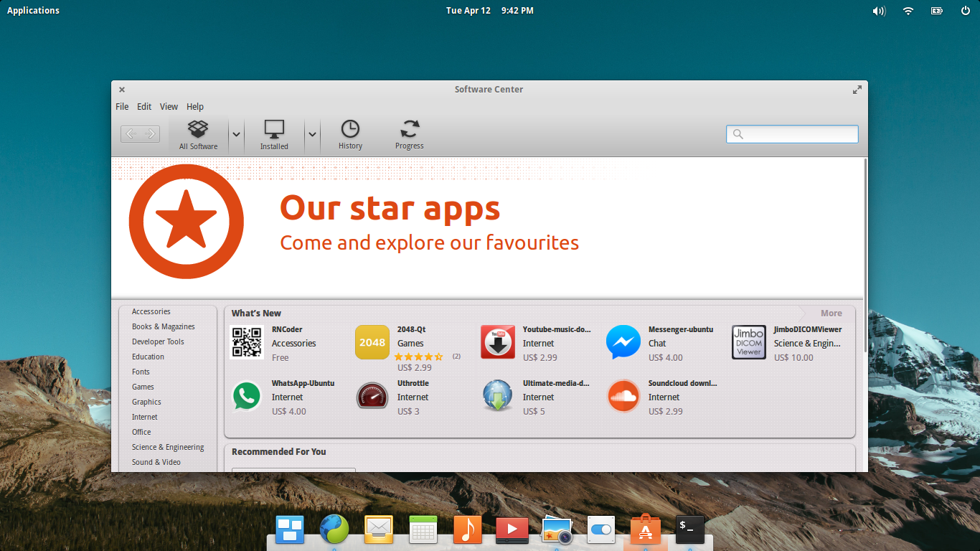Open the volume indicator in top panel
Screen dimensions: 980x551
point(879,11)
